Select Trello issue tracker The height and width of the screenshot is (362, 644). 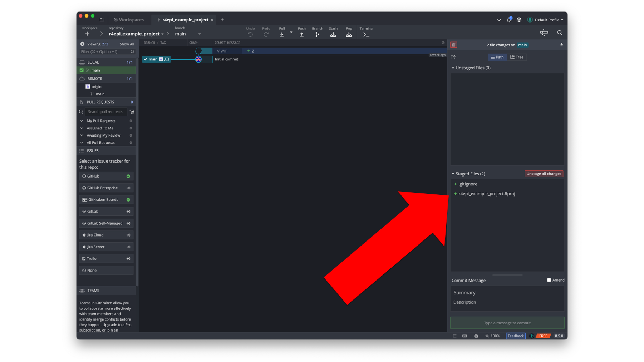106,259
